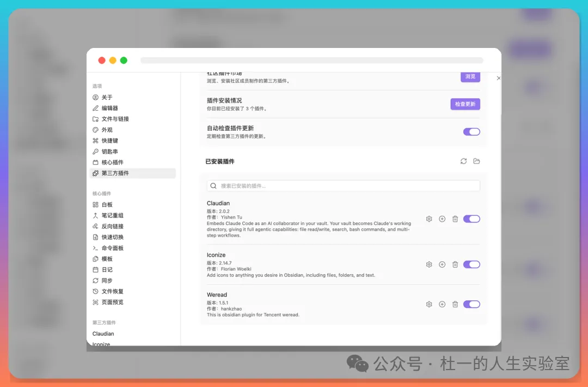Delete Claudian plugin via trash icon

(455, 219)
